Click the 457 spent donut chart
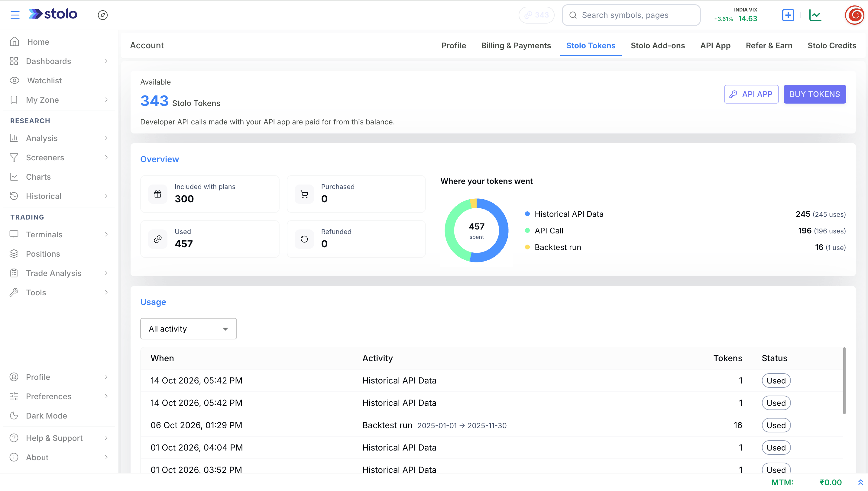This screenshot has width=868, height=491. point(476,230)
